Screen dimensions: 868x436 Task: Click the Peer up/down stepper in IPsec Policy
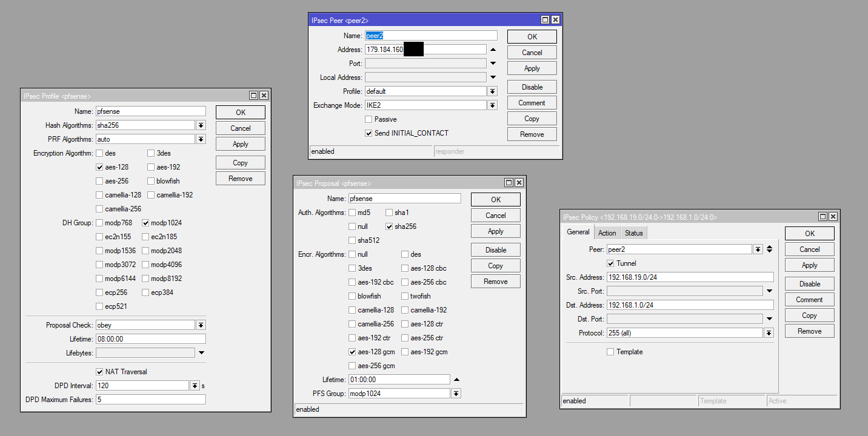(769, 249)
